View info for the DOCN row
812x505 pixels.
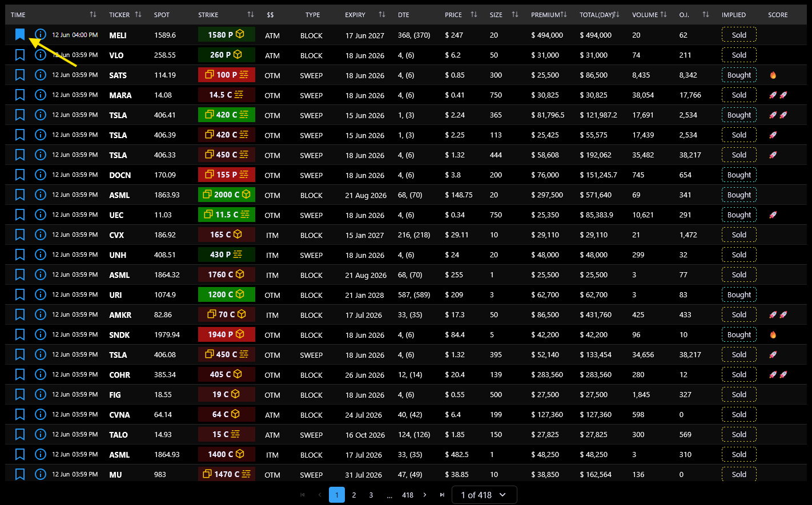[x=40, y=175]
